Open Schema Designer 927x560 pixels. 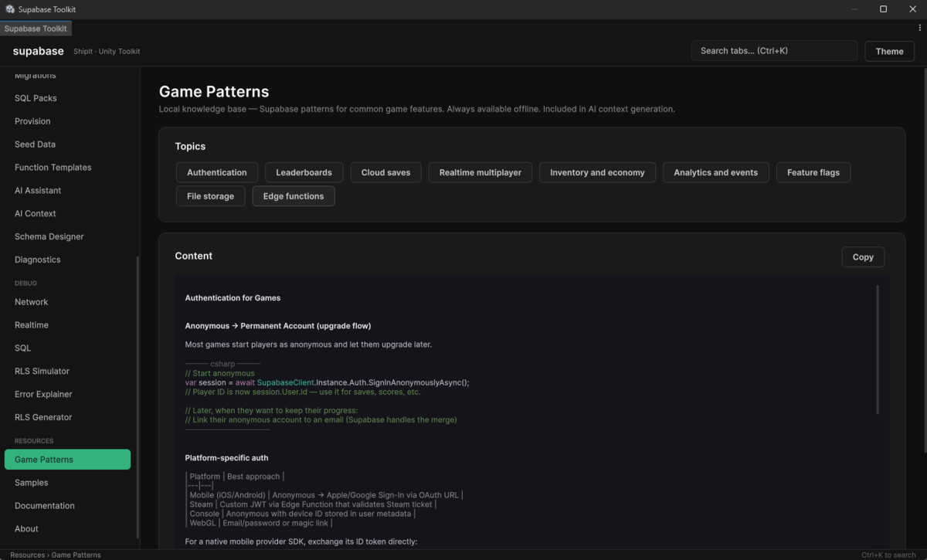[49, 237]
